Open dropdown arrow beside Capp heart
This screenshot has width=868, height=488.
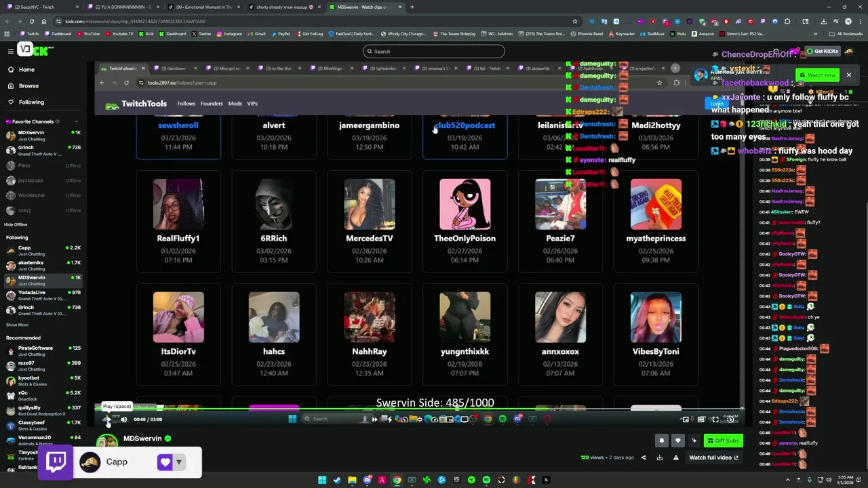(x=179, y=462)
